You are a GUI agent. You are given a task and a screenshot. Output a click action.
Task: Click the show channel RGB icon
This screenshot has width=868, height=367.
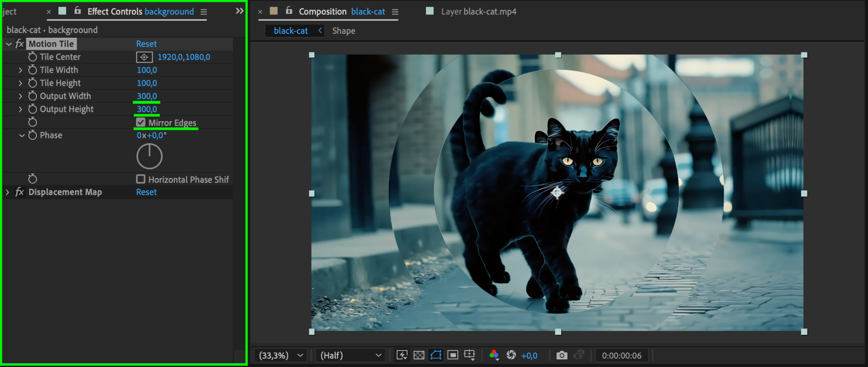494,355
